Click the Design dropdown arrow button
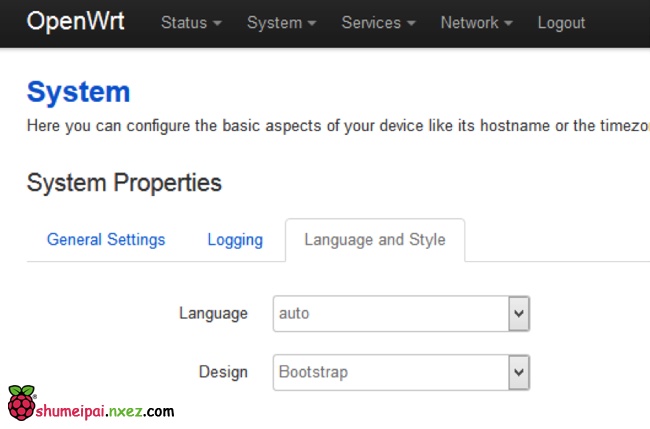The height and width of the screenshot is (429, 650). [x=518, y=373]
